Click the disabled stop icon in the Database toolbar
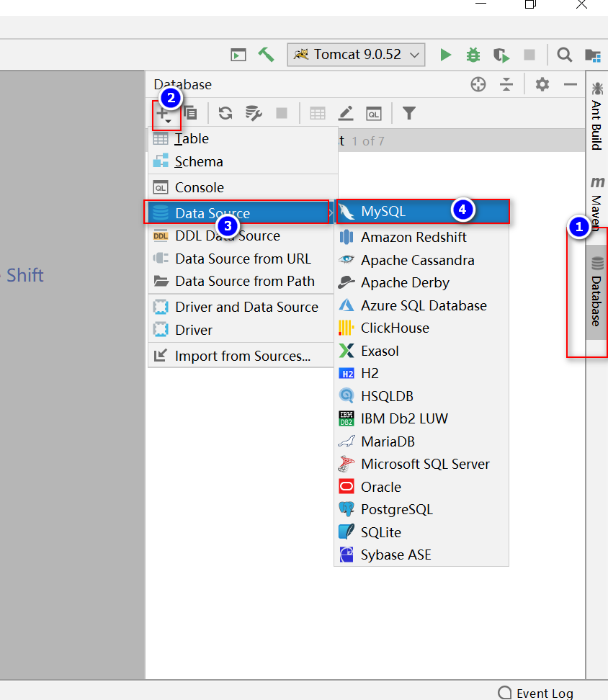The image size is (608, 700). 282,113
